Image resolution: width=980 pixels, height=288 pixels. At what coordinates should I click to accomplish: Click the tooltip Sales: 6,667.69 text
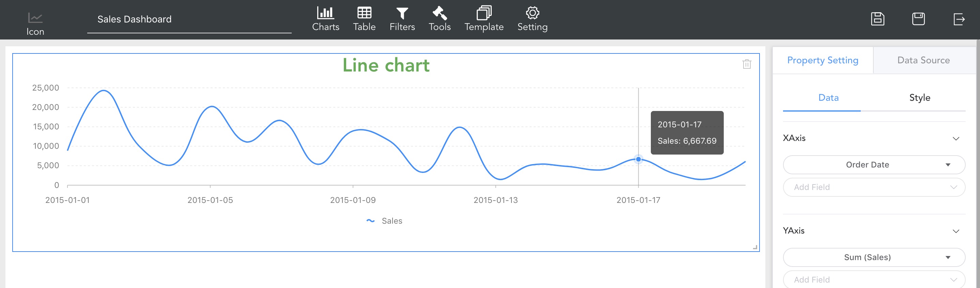687,141
